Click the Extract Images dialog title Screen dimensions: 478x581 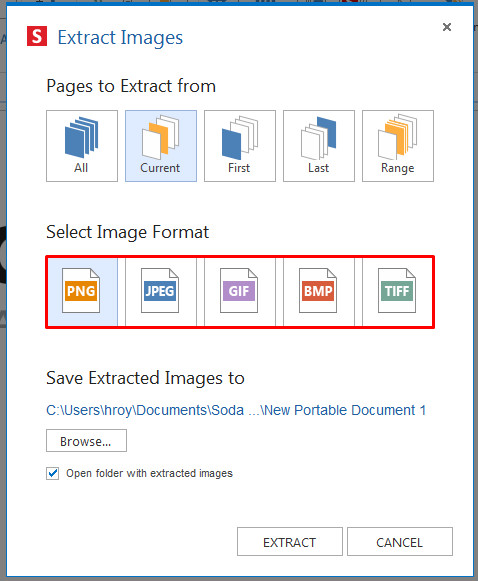pyautogui.click(x=120, y=38)
